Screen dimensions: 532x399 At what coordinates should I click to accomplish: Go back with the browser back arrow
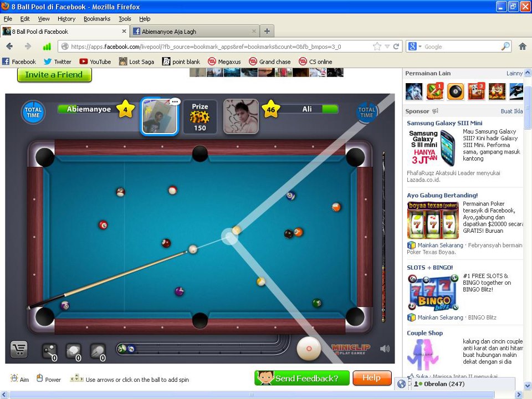point(9,47)
